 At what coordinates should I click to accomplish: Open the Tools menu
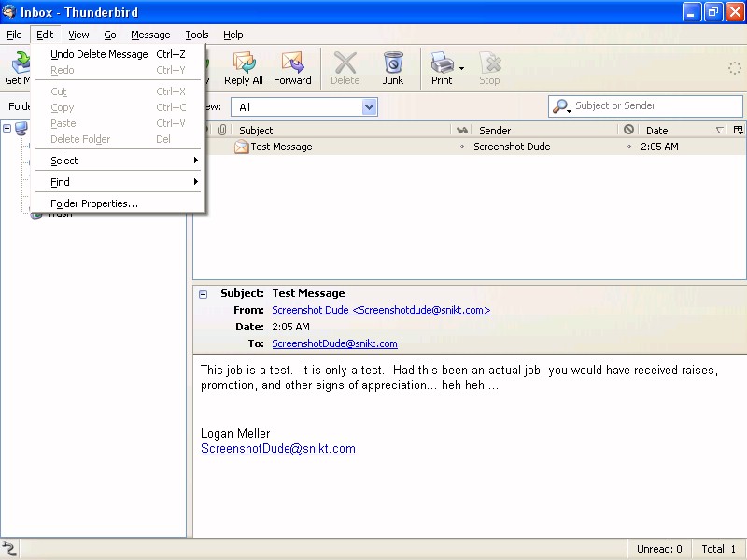click(197, 35)
